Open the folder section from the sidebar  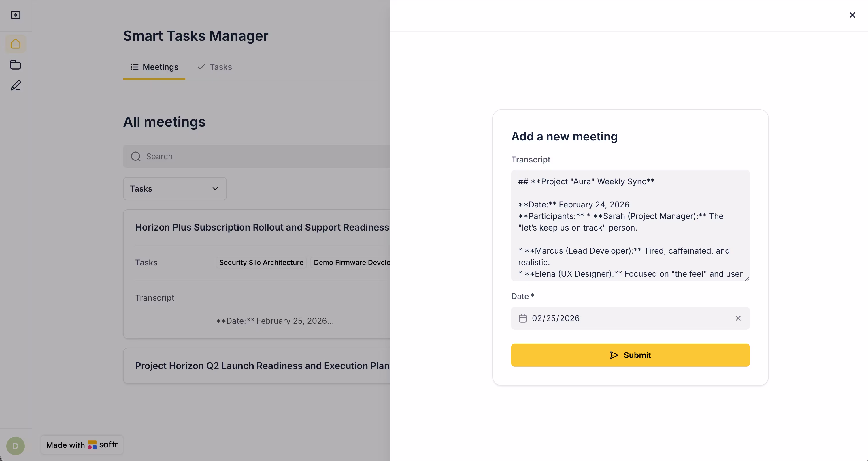[16, 65]
